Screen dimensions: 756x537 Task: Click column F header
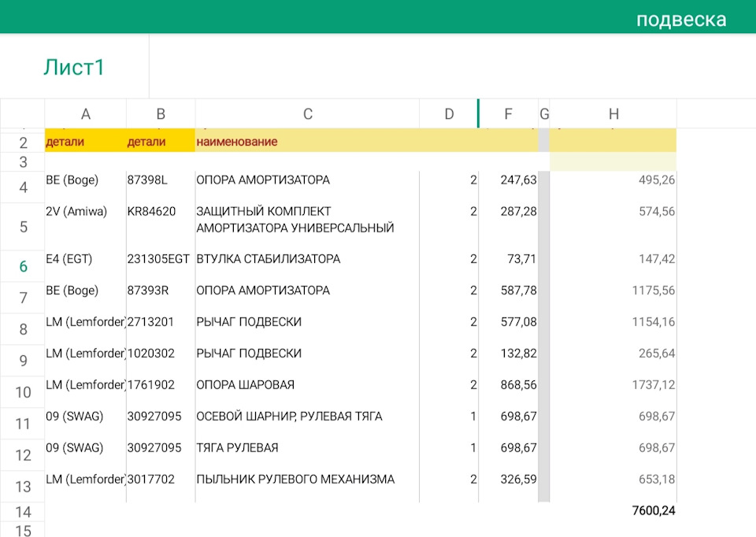[508, 114]
